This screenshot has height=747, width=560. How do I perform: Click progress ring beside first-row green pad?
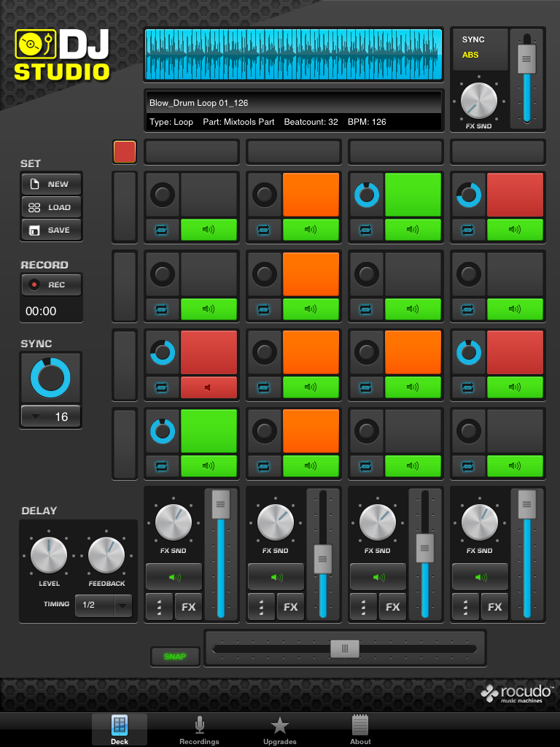367,195
